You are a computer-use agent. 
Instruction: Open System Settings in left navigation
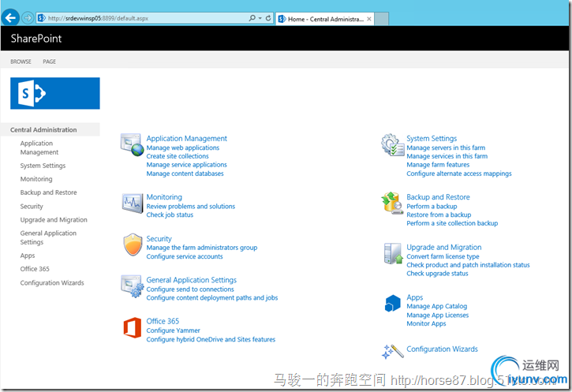click(x=43, y=166)
